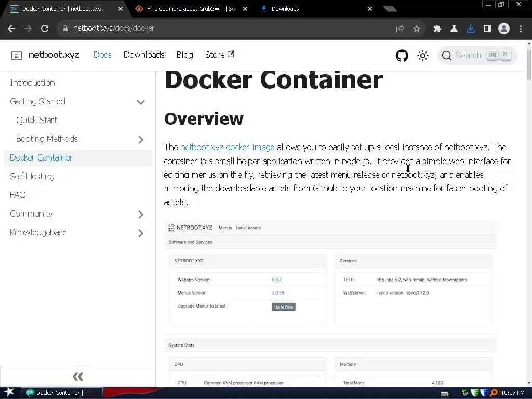Viewport: 532px width, 399px height.
Task: Select Docker Container sidebar item
Action: point(78,158)
